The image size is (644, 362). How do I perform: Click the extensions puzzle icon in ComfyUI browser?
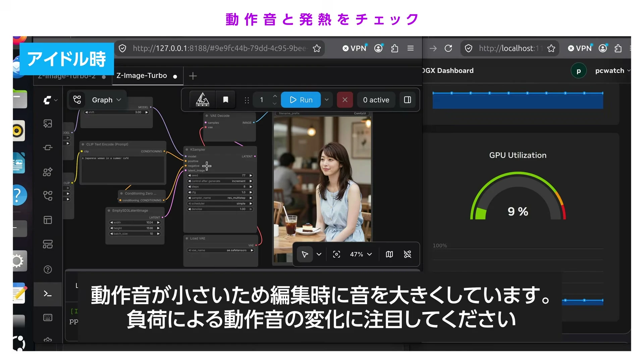pos(395,48)
